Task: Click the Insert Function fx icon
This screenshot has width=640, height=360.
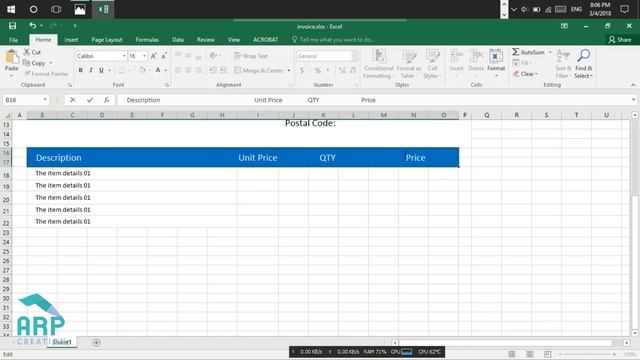Action: pyautogui.click(x=107, y=100)
